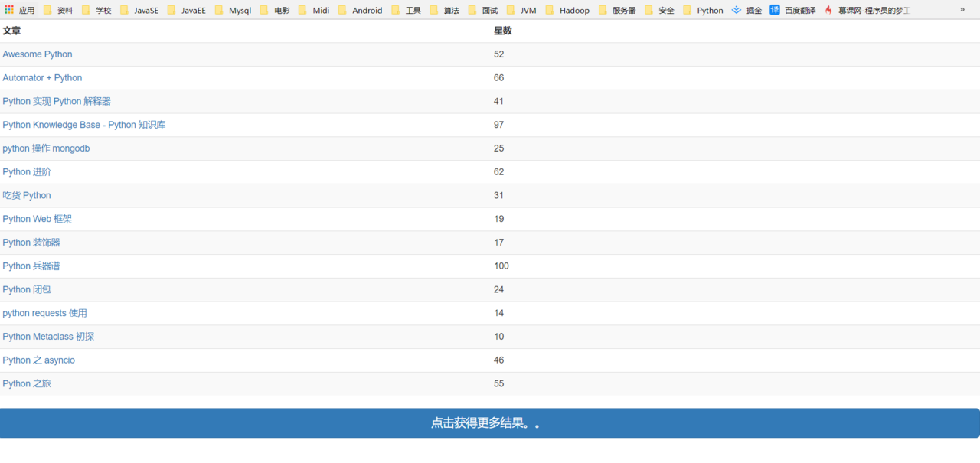Image resolution: width=980 pixels, height=463 pixels.
Task: Open the 资料 bookmark folder
Action: tap(58, 10)
